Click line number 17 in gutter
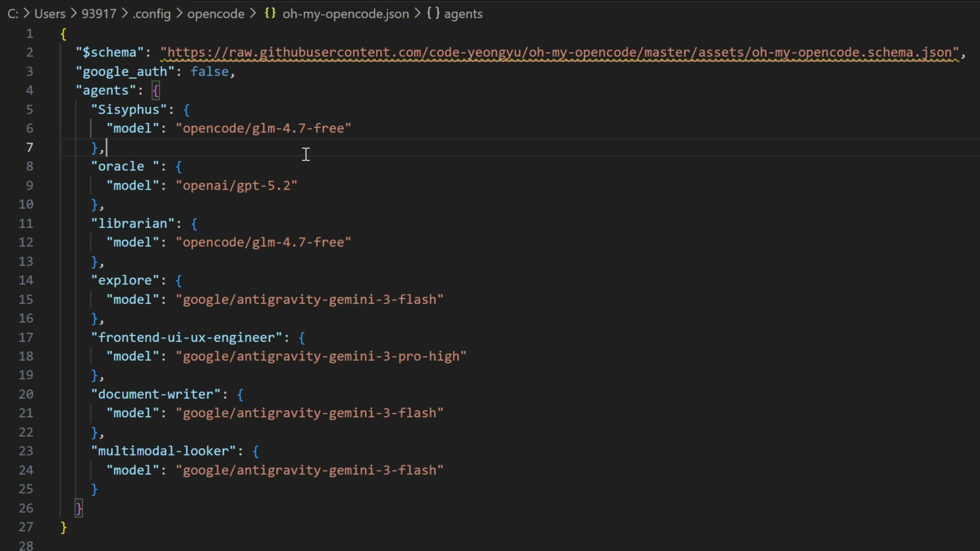 coord(26,337)
